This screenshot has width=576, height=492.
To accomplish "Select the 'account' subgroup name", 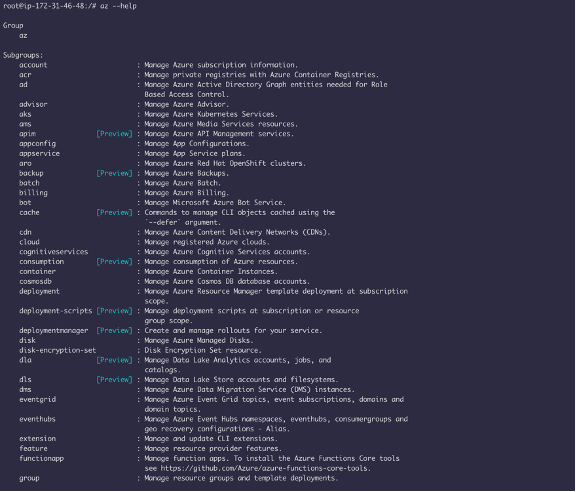I will click(x=33, y=65).
